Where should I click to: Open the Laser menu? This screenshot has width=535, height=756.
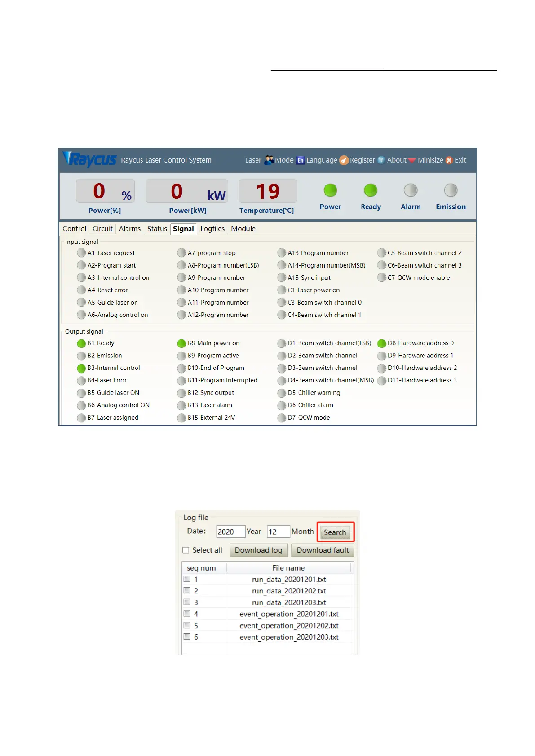[253, 160]
